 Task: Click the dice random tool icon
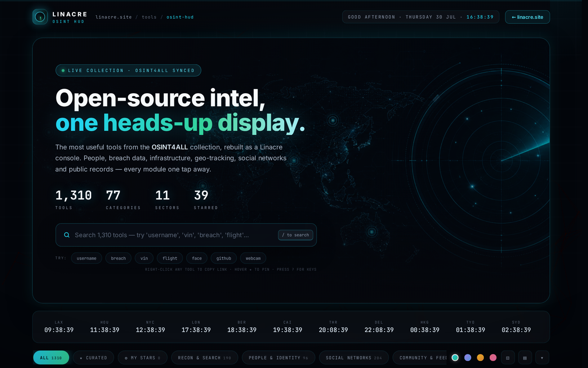click(x=508, y=358)
